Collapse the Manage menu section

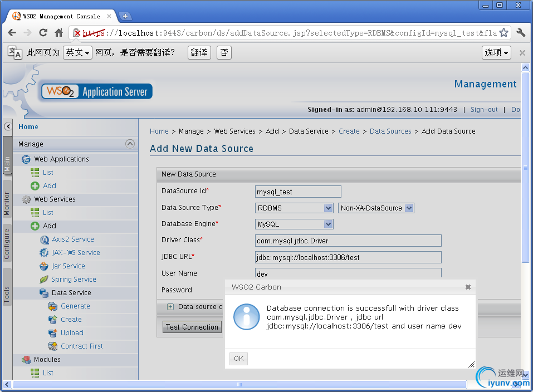point(130,144)
